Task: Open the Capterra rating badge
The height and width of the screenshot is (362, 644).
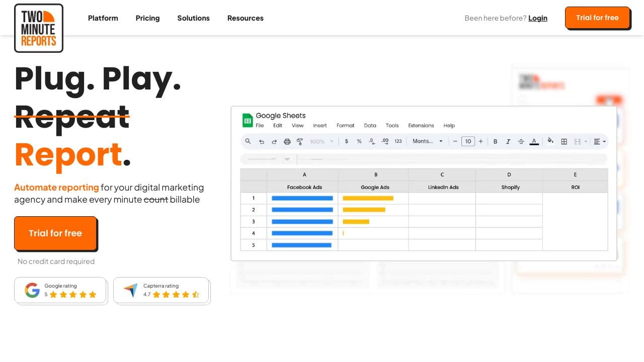Action: click(x=161, y=290)
